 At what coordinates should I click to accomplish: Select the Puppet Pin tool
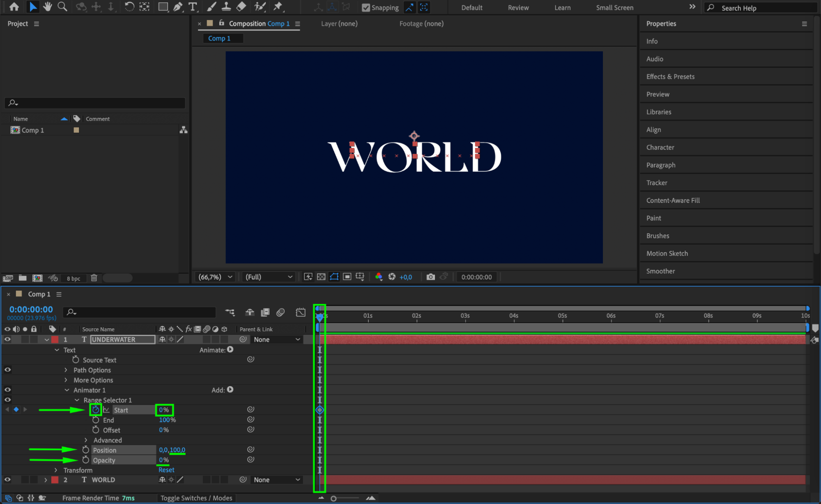278,7
